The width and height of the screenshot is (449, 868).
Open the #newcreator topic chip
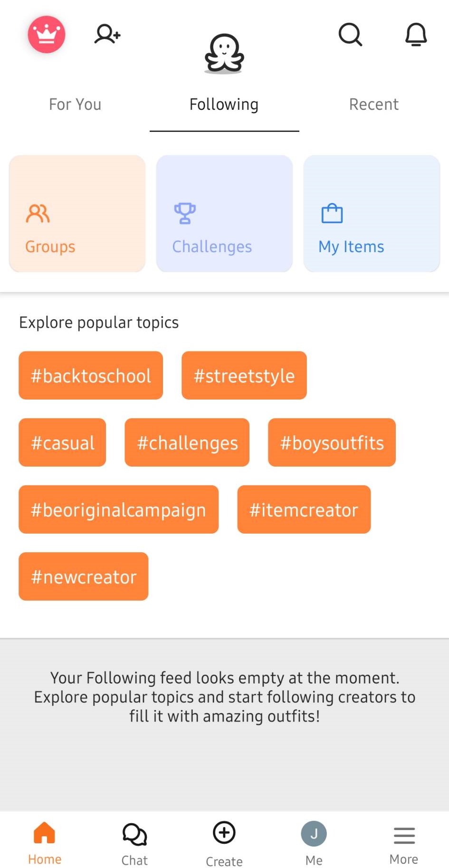click(84, 576)
